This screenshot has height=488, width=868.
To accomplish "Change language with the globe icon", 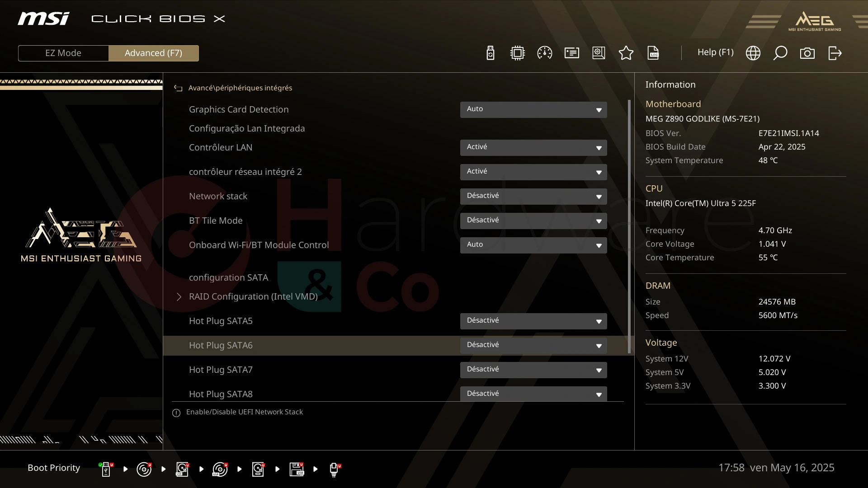I will (753, 53).
